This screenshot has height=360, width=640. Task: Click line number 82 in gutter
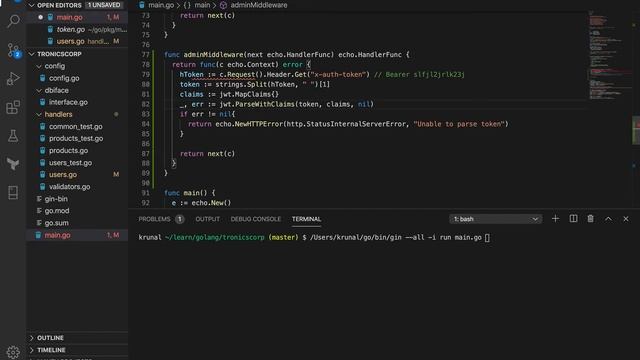point(145,104)
